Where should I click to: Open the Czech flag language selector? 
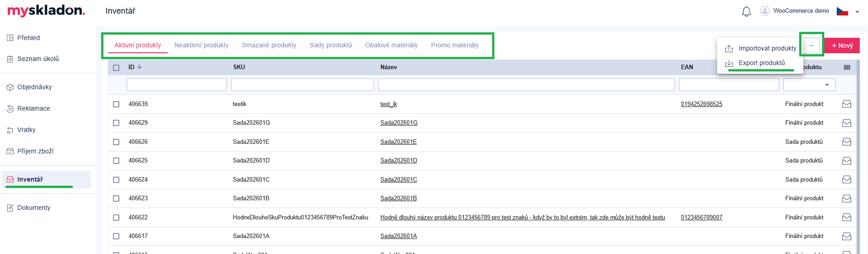point(842,11)
